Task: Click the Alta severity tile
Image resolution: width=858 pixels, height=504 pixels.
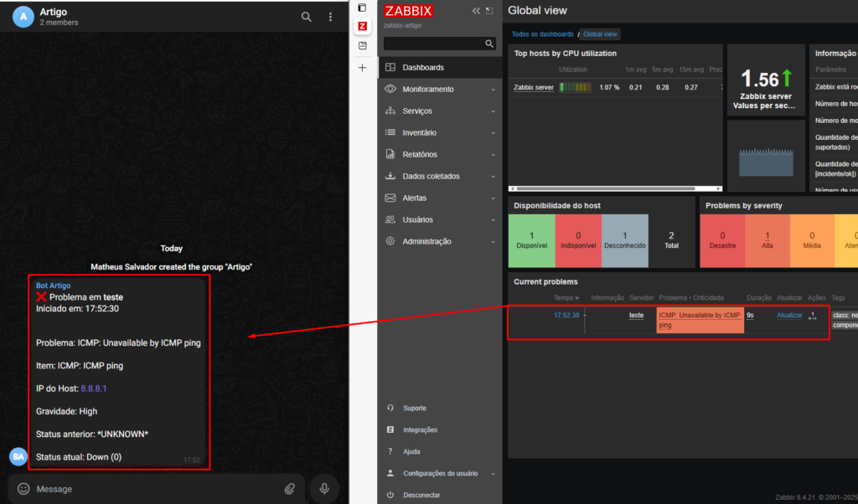Action: 768,240
